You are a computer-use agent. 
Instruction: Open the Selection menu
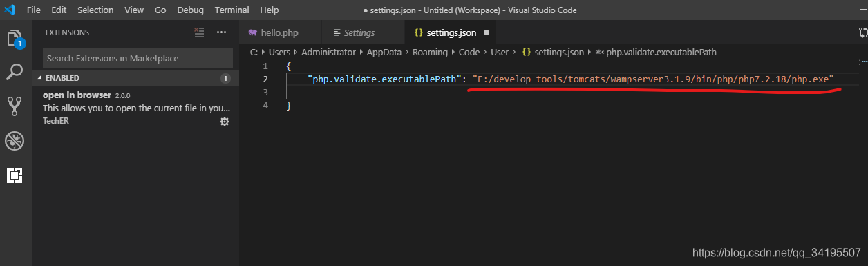point(95,10)
